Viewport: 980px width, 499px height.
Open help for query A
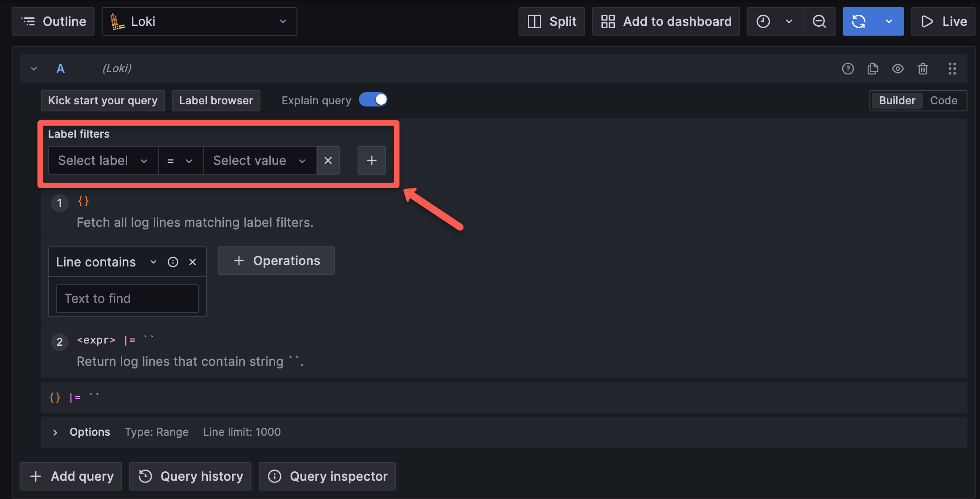[x=848, y=69]
